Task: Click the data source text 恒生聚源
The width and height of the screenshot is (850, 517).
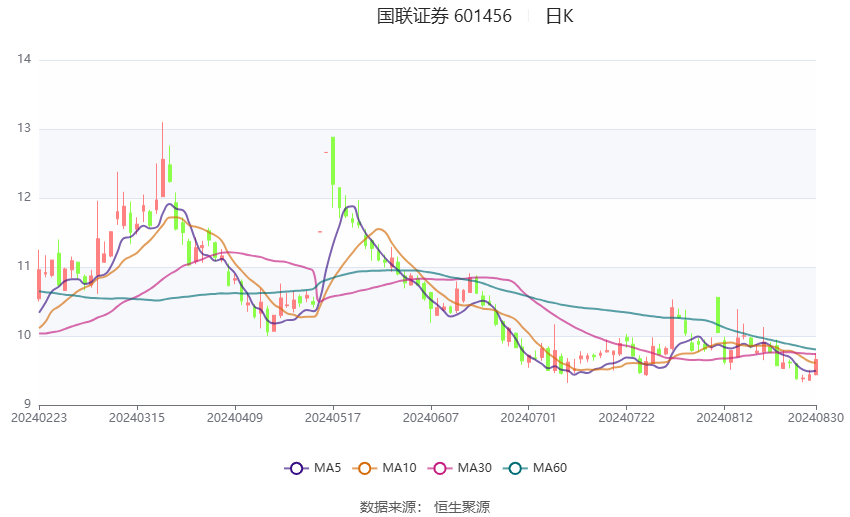Action: pyautogui.click(x=462, y=507)
